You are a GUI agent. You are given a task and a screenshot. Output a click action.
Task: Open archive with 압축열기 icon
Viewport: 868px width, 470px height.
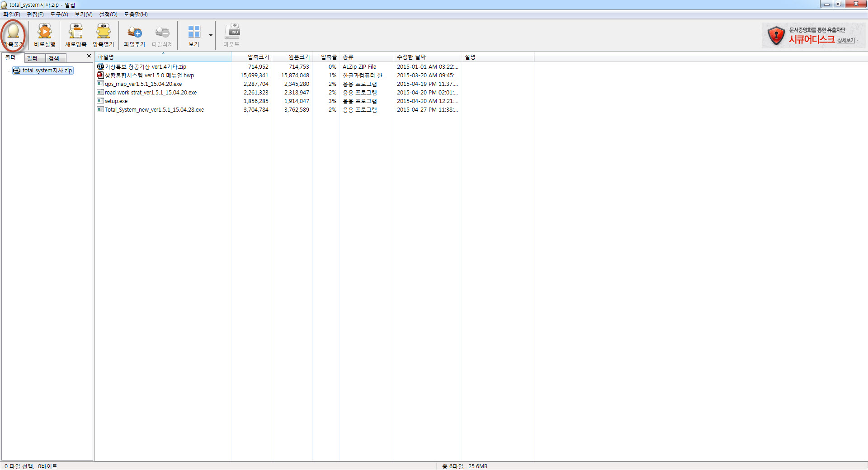[104, 34]
